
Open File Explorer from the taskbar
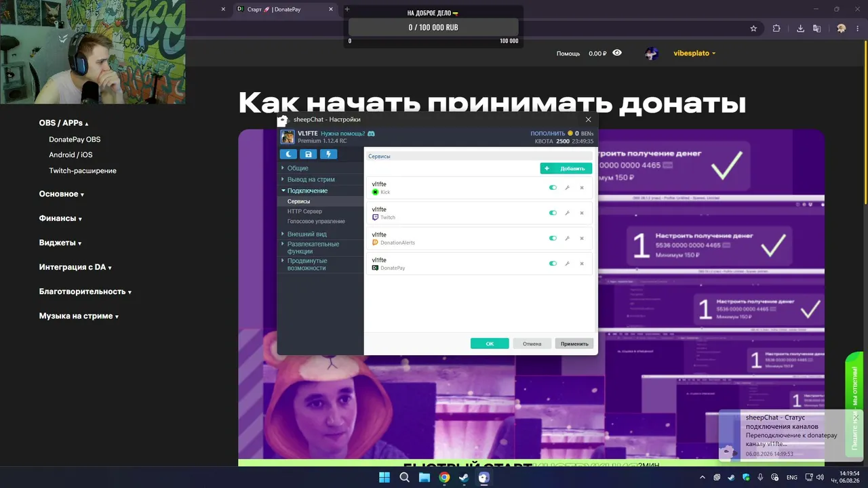pyautogui.click(x=425, y=477)
